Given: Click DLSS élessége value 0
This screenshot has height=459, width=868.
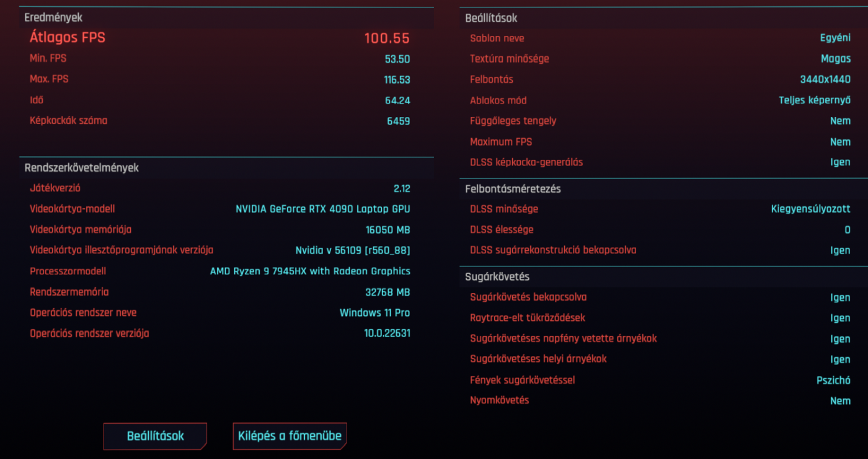Looking at the screenshot, I should coord(847,230).
